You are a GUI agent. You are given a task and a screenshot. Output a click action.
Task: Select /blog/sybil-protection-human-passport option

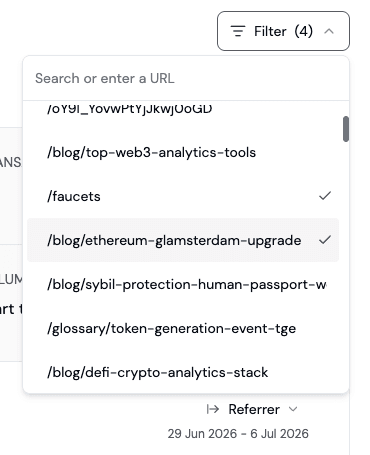point(183,284)
